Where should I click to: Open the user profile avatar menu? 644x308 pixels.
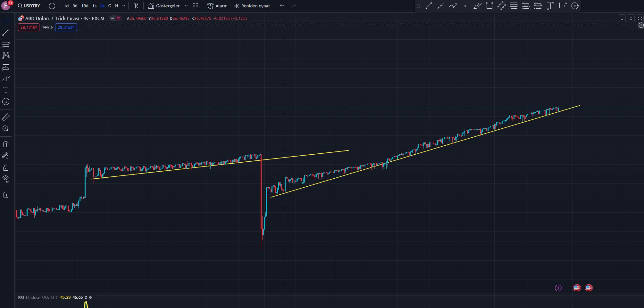(x=6, y=6)
